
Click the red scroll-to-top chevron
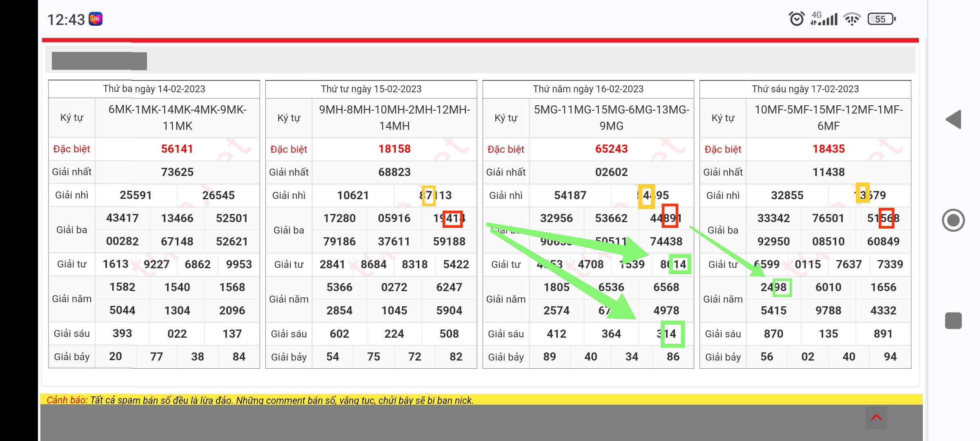click(876, 417)
